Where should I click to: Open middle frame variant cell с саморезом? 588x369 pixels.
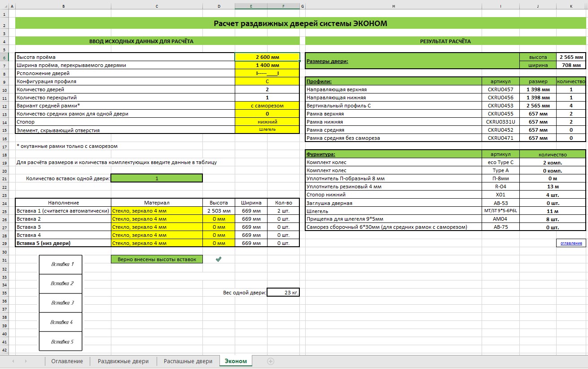coord(267,106)
